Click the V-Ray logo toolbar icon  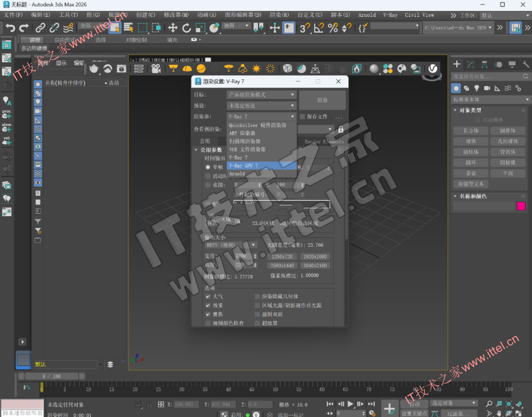[x=433, y=68]
